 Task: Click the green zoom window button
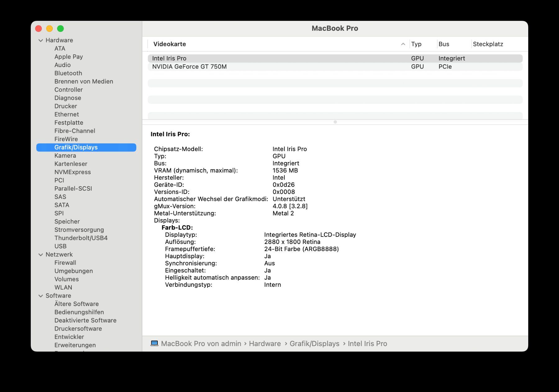pos(61,29)
